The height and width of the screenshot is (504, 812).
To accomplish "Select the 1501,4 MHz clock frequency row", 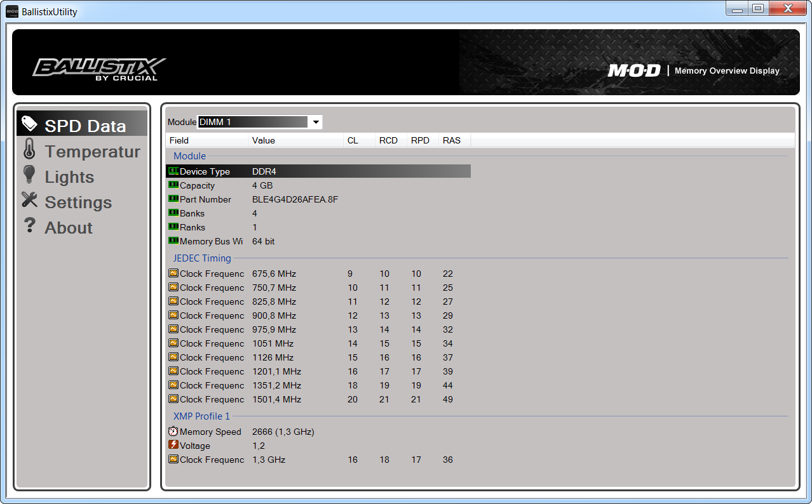I will [x=276, y=399].
